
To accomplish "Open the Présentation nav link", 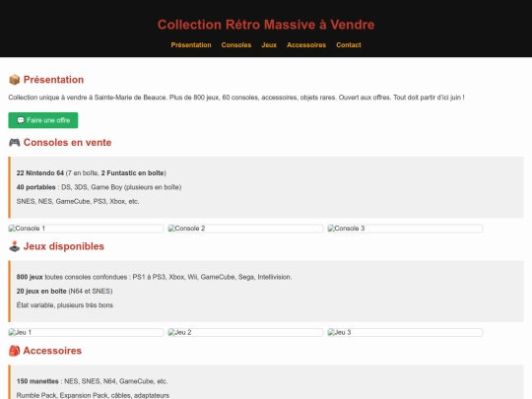I will (x=191, y=45).
